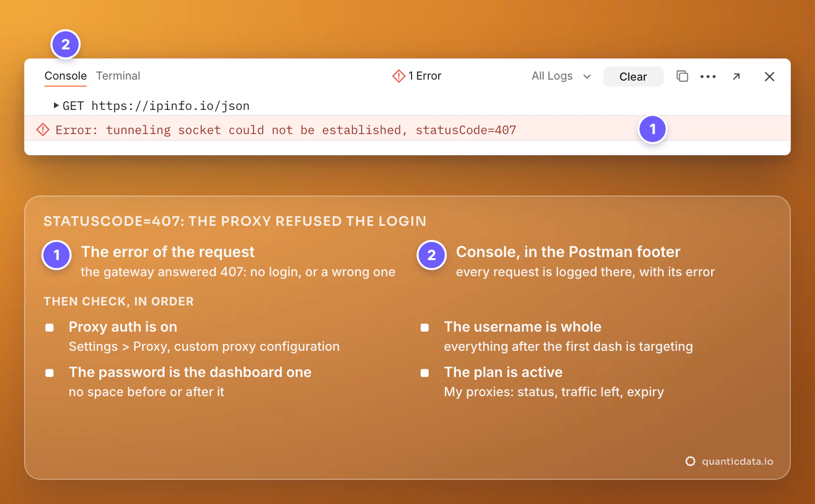Open the Terminal tab
This screenshot has width=815, height=504.
(x=118, y=76)
